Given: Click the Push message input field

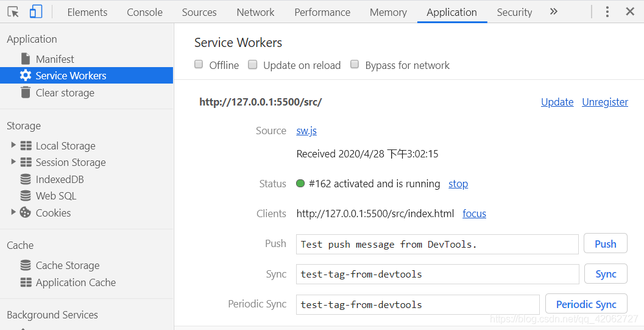Looking at the screenshot, I should (437, 244).
